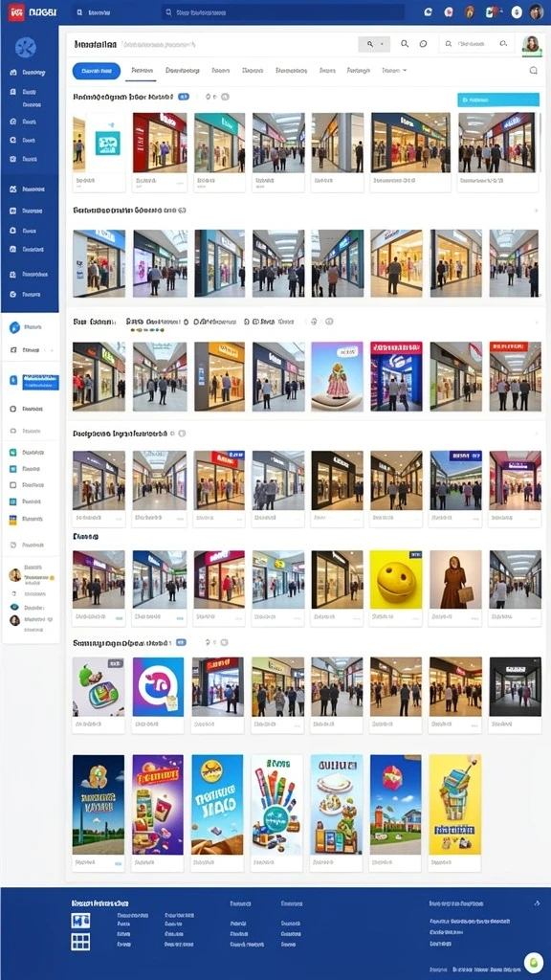Click the eye-shaped icon near the sidebar bottom

pos(14,607)
